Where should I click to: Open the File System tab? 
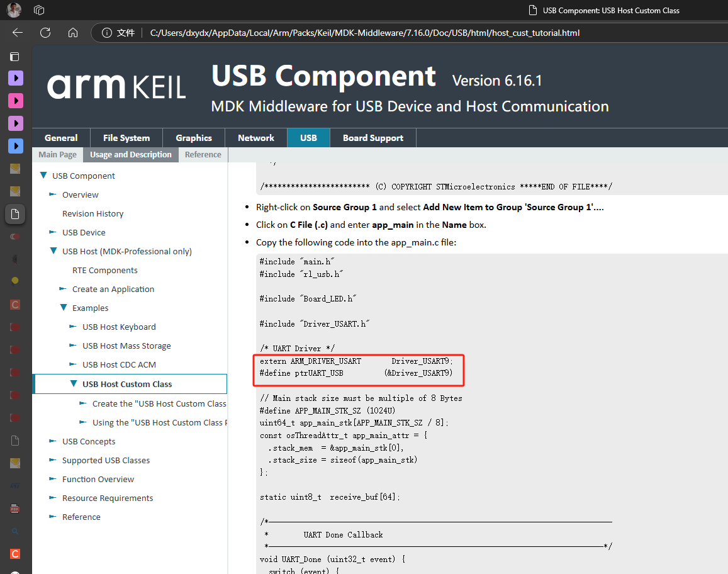pos(126,138)
